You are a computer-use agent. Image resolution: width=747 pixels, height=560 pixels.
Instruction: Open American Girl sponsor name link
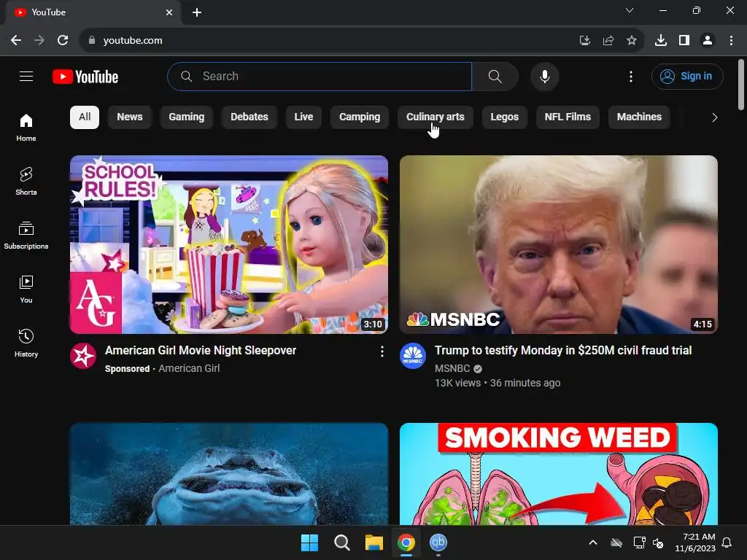pyautogui.click(x=189, y=368)
